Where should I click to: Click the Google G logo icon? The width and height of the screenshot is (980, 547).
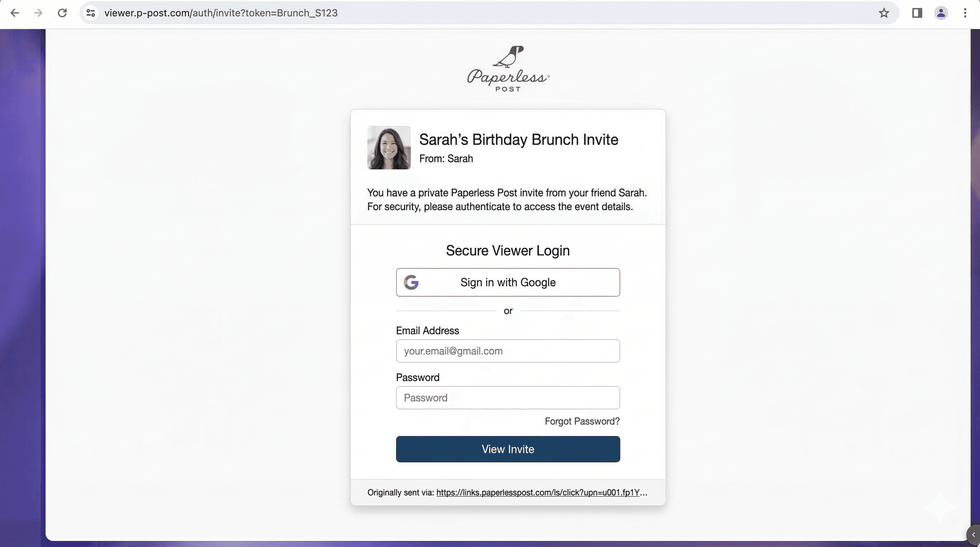click(411, 282)
